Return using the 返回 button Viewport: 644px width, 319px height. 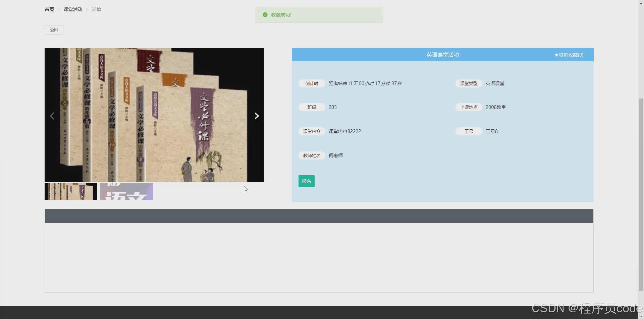(54, 29)
